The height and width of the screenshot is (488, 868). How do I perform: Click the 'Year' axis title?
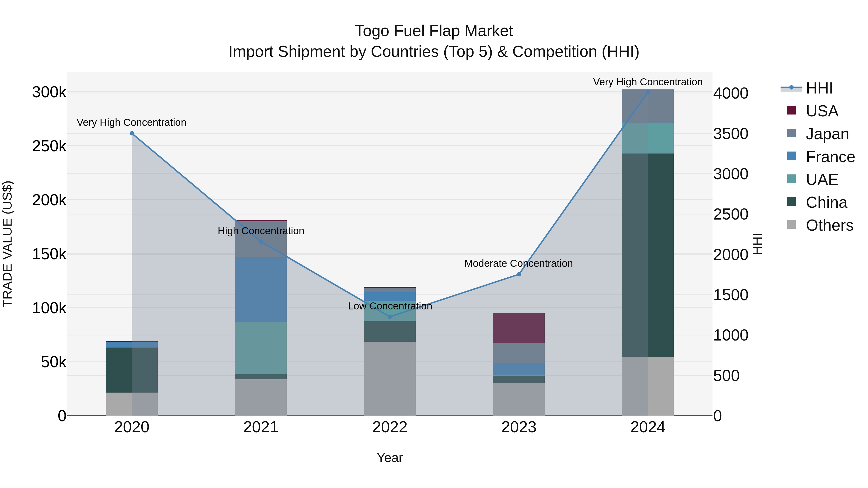[x=390, y=458]
